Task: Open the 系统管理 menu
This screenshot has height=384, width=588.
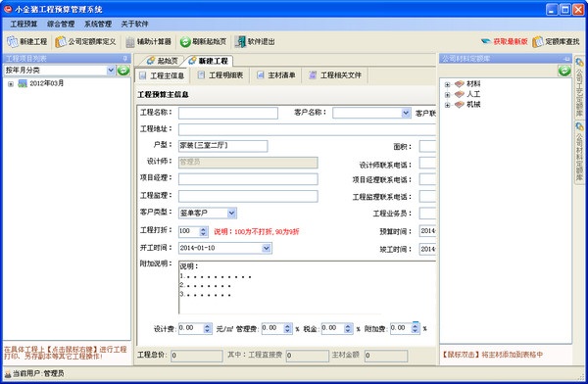Action: tap(98, 24)
